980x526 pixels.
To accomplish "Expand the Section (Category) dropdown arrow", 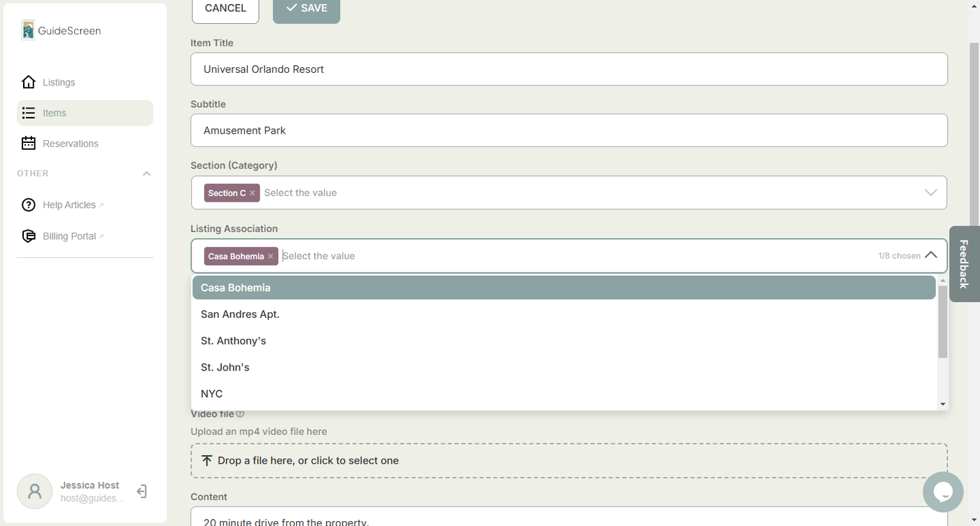I will click(x=930, y=193).
